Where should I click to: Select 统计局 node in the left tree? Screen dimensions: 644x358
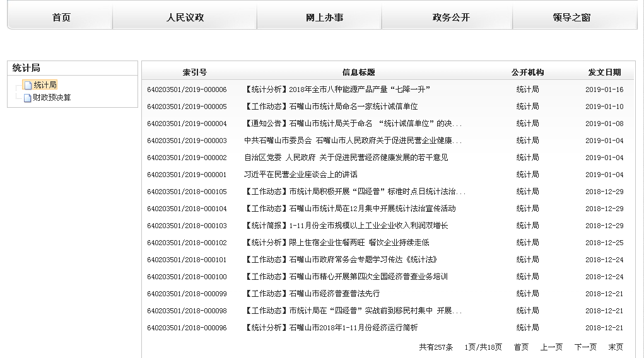45,85
